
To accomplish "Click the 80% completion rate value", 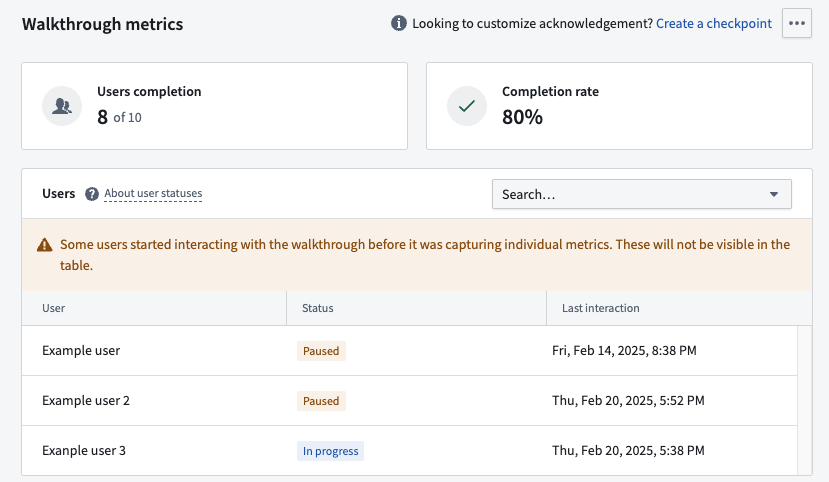I will pos(522,117).
